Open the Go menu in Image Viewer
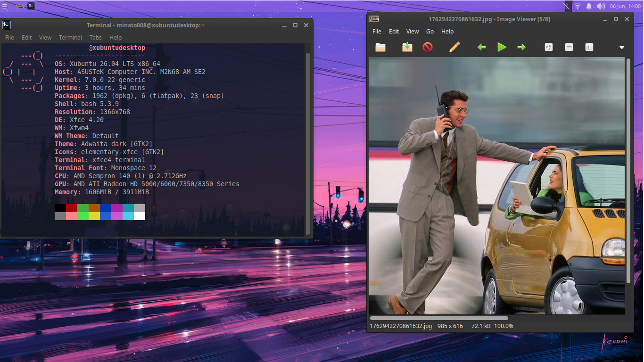644x362 pixels. (430, 31)
